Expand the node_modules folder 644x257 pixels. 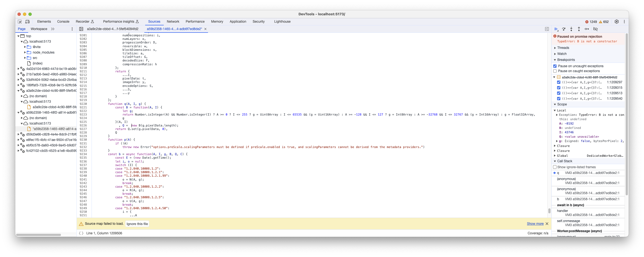[x=25, y=52]
